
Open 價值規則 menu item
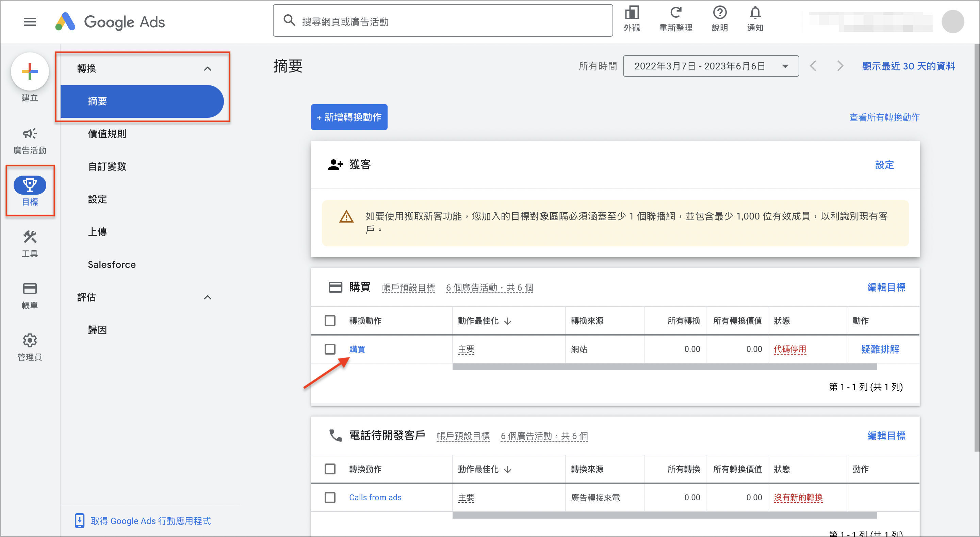pyautogui.click(x=107, y=134)
